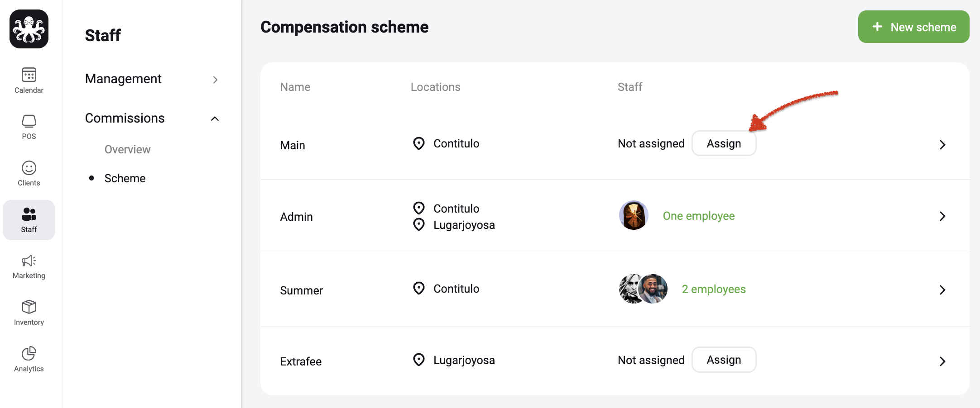Collapse the Commissions section chevron
The width and height of the screenshot is (980, 408).
coord(215,119)
